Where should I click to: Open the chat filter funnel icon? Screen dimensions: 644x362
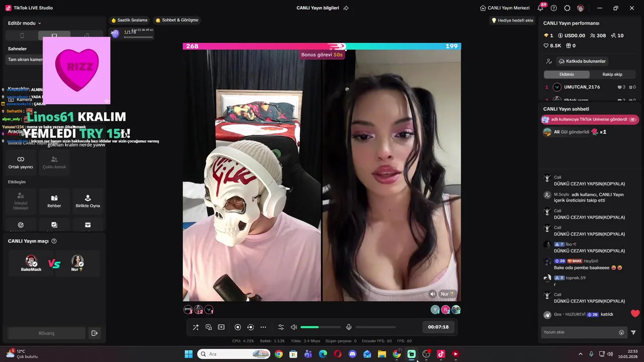[633, 332]
